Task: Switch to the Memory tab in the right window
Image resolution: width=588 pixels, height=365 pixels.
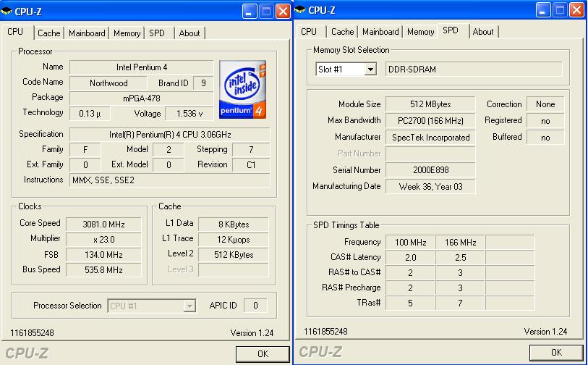Action: [420, 32]
